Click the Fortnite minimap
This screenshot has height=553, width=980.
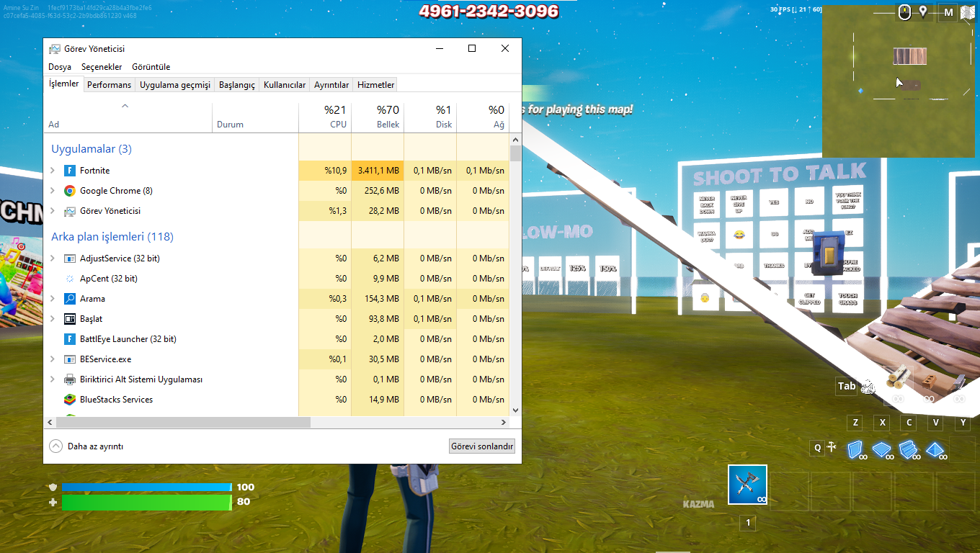898,81
